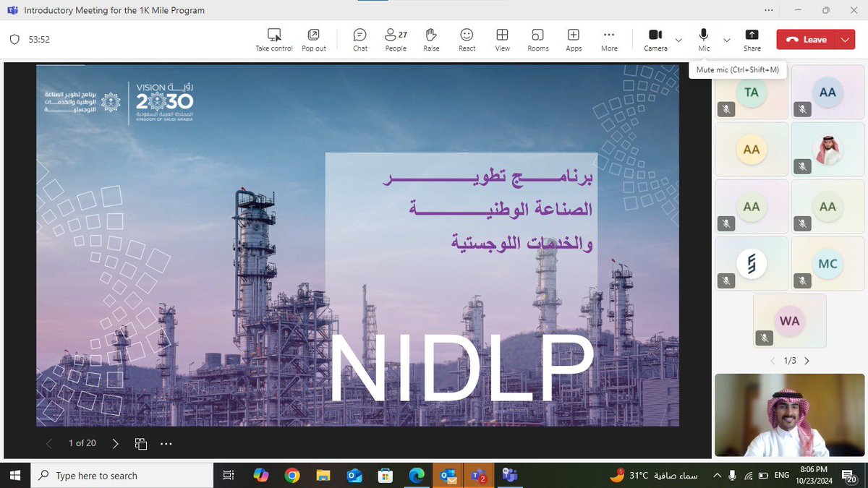Advance to next slide in presentation

pos(115,443)
